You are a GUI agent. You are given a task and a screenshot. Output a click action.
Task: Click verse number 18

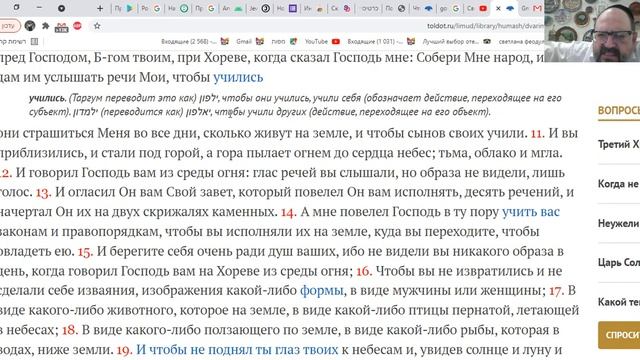tap(70, 330)
